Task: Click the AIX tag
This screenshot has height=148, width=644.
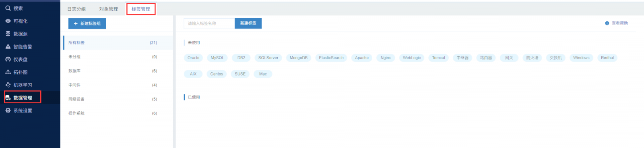Action: tap(193, 74)
